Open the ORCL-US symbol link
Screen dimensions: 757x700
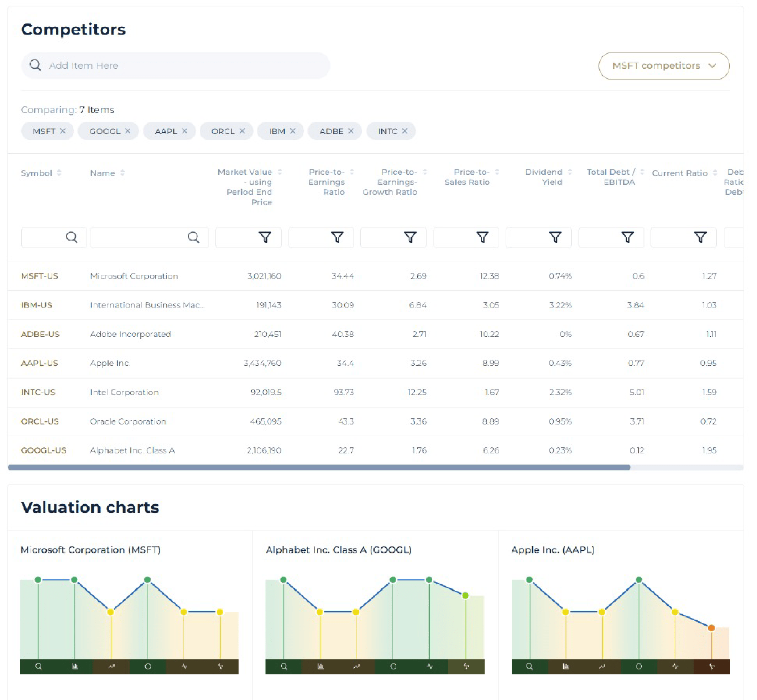pyautogui.click(x=40, y=422)
